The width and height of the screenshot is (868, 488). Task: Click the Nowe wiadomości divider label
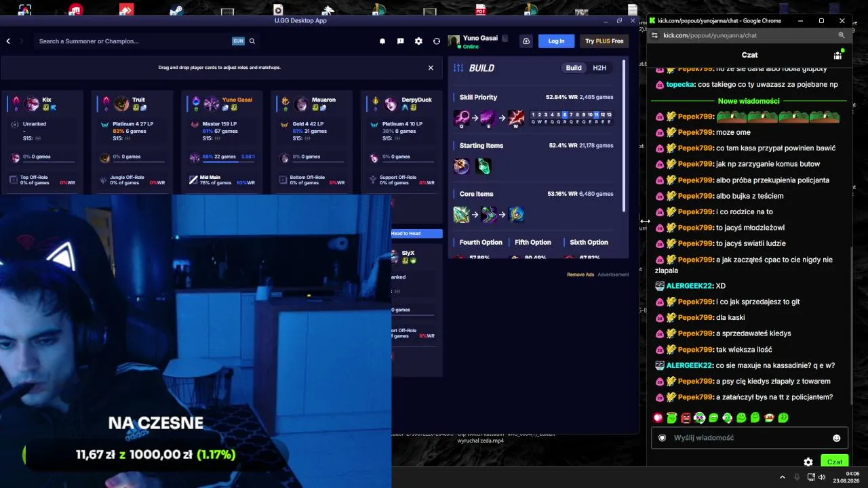[749, 101]
